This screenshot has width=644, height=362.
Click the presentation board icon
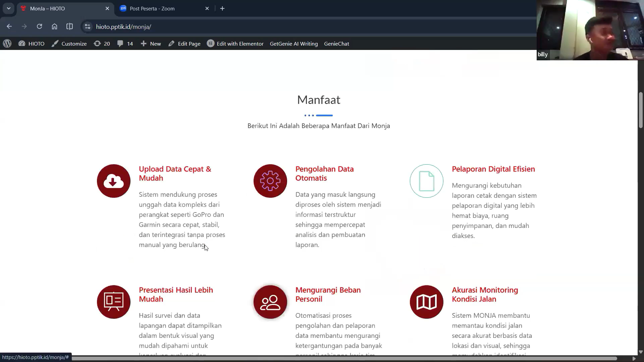pos(113,302)
